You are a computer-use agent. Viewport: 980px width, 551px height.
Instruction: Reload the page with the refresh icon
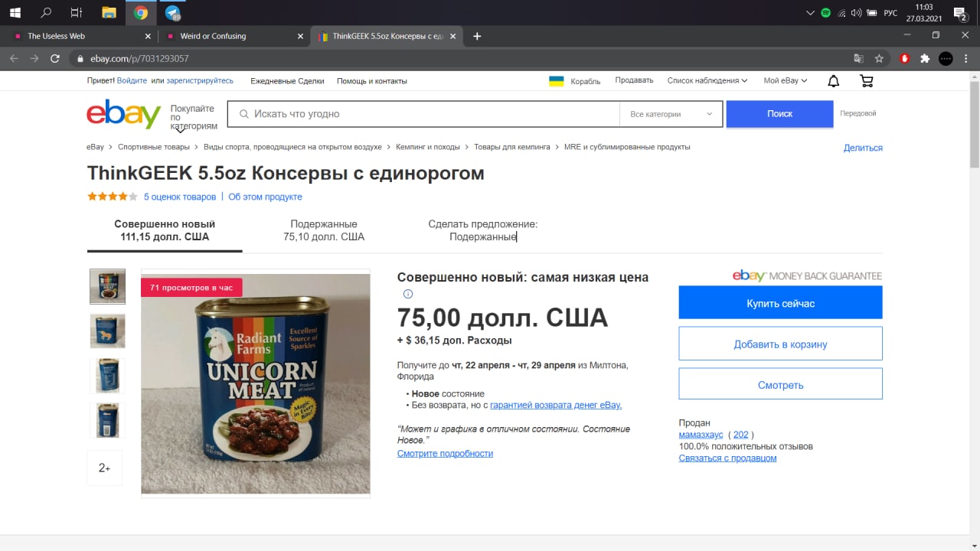[55, 58]
